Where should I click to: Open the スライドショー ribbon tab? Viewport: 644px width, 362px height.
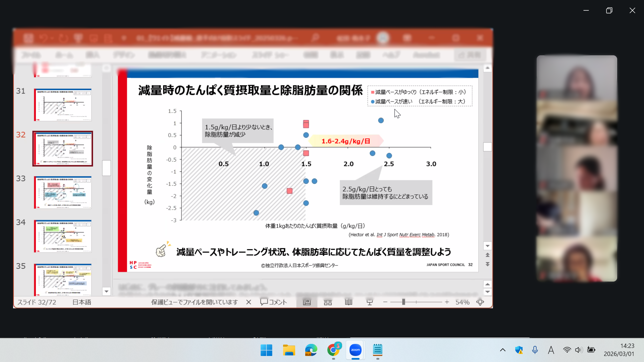270,55
